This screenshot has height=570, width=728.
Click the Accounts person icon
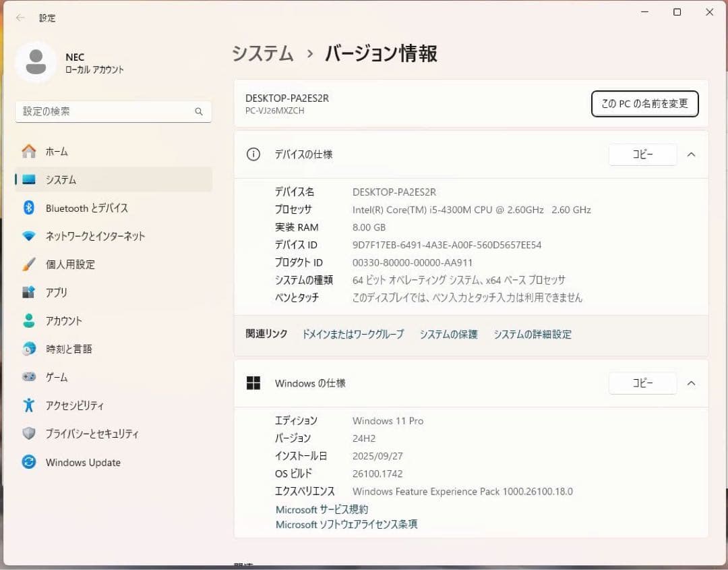click(x=29, y=320)
